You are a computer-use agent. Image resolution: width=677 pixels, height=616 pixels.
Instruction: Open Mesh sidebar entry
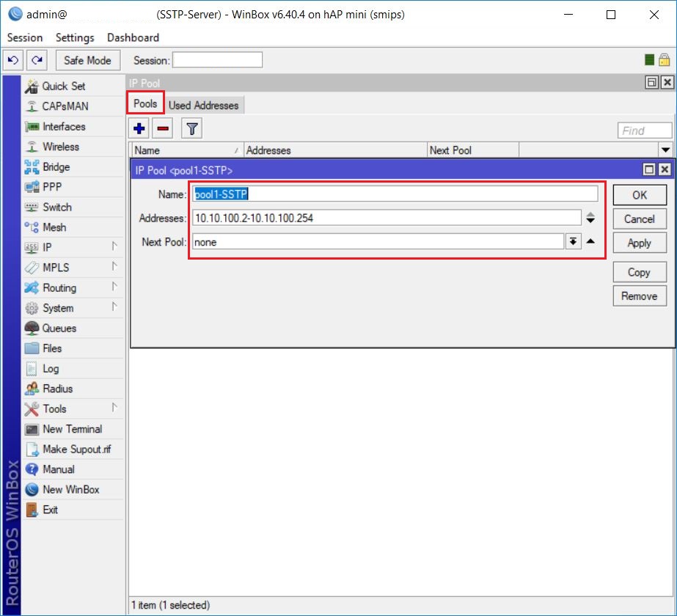pyautogui.click(x=73, y=227)
